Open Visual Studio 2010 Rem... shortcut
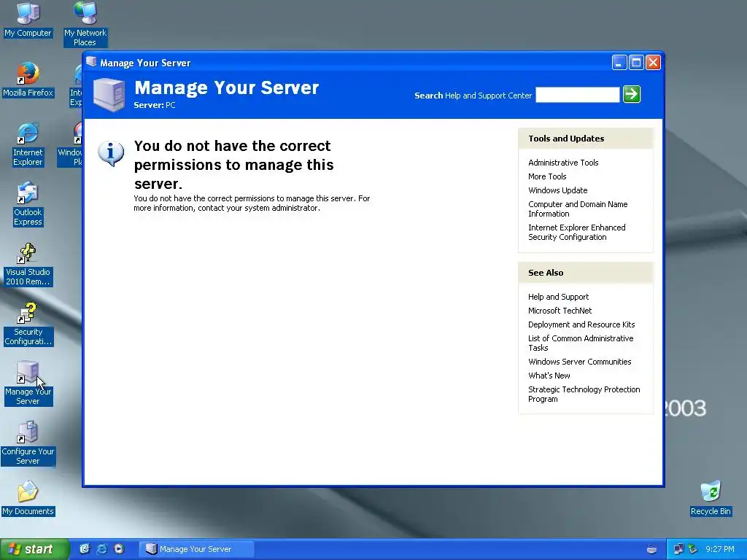 pos(28,264)
